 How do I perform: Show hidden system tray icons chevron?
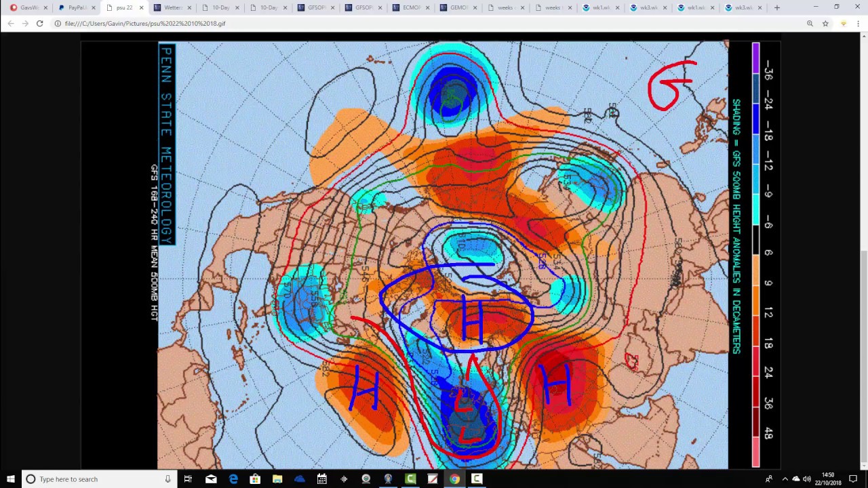click(785, 479)
